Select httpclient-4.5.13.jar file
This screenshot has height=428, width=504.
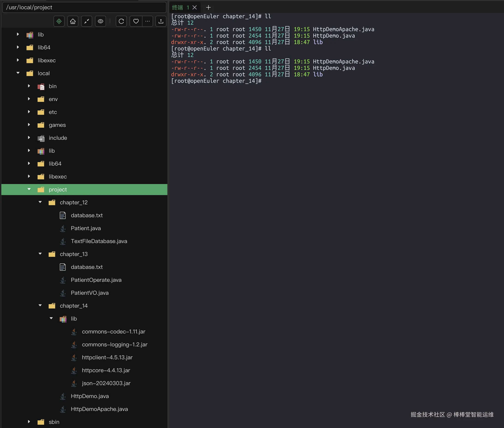pyautogui.click(x=107, y=357)
